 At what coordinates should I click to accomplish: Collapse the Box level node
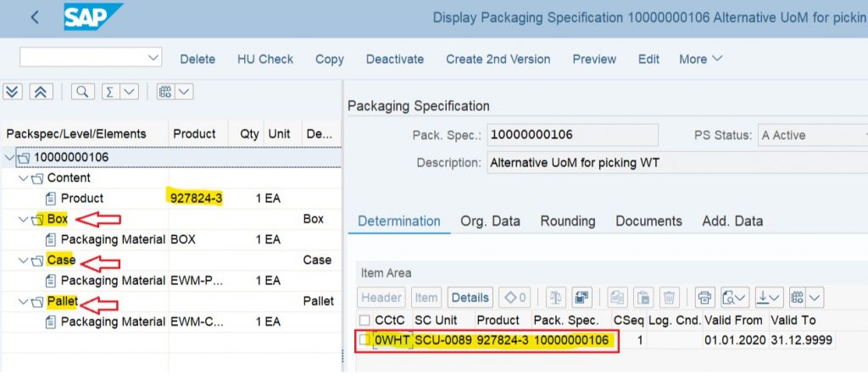click(23, 219)
